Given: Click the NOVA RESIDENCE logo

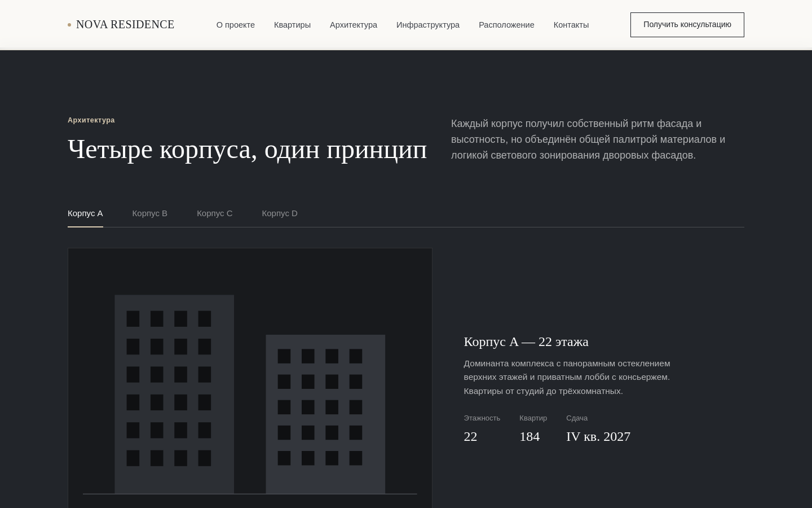Looking at the screenshot, I should [121, 24].
